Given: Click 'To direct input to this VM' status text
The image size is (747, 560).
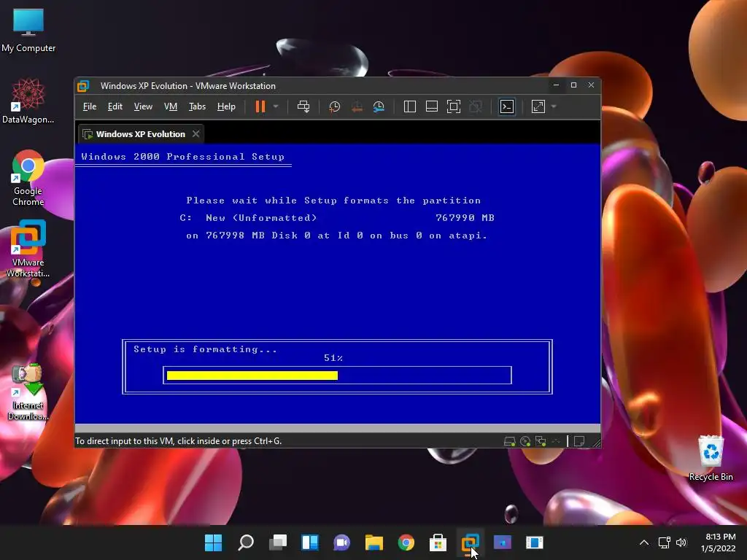Looking at the screenshot, I should point(179,441).
